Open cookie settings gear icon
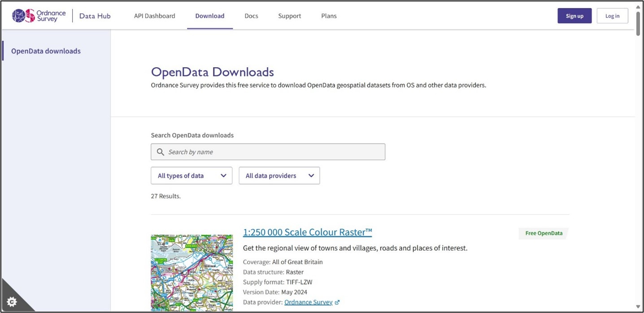 12,302
